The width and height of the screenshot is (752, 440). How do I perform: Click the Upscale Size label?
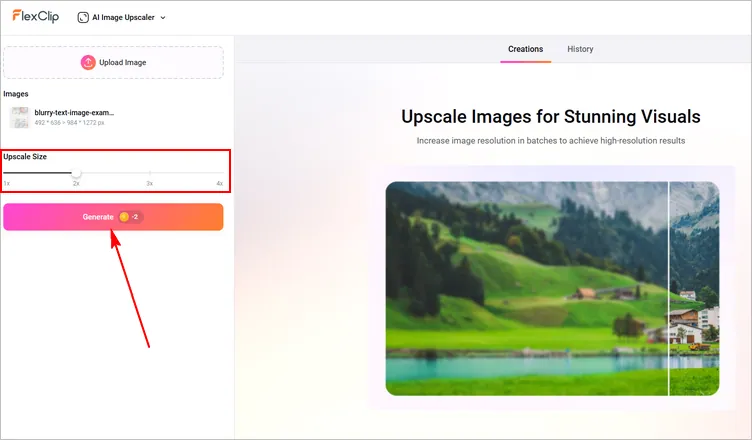pyautogui.click(x=25, y=156)
